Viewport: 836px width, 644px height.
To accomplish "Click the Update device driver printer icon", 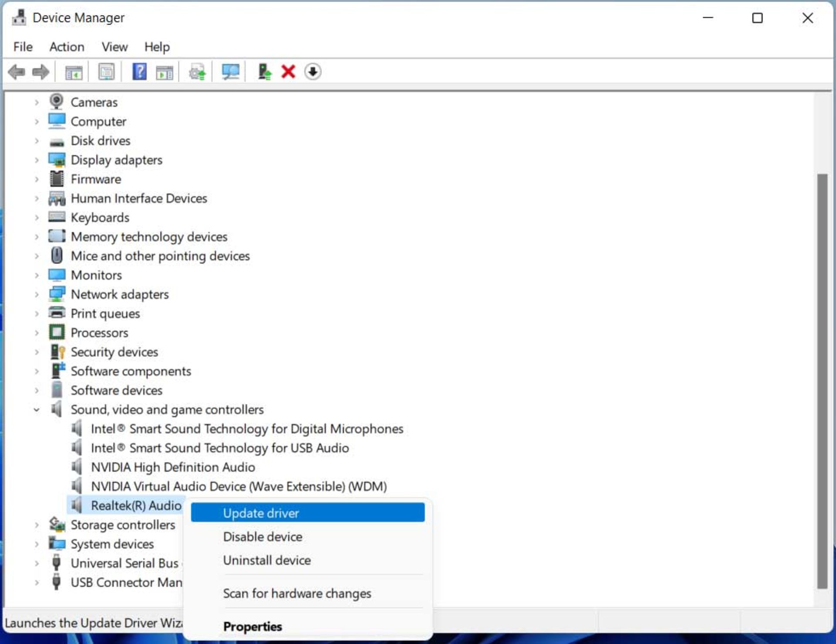I will pos(197,72).
